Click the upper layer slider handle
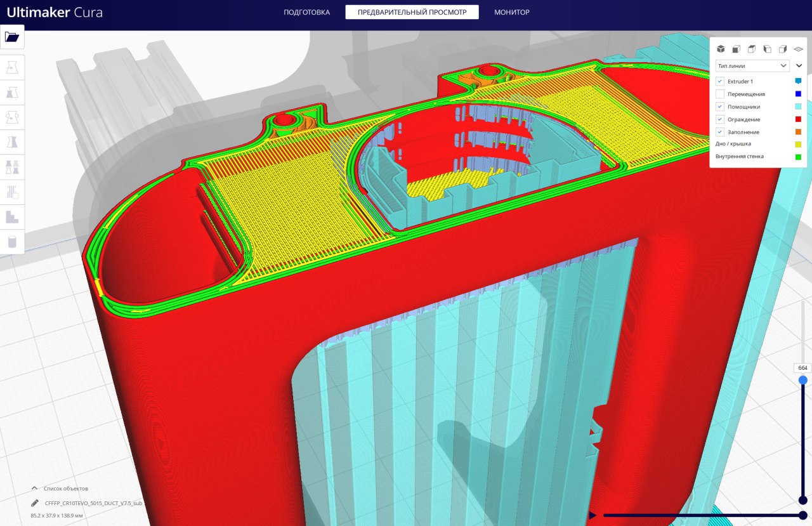The width and height of the screenshot is (812, 526). [802, 380]
